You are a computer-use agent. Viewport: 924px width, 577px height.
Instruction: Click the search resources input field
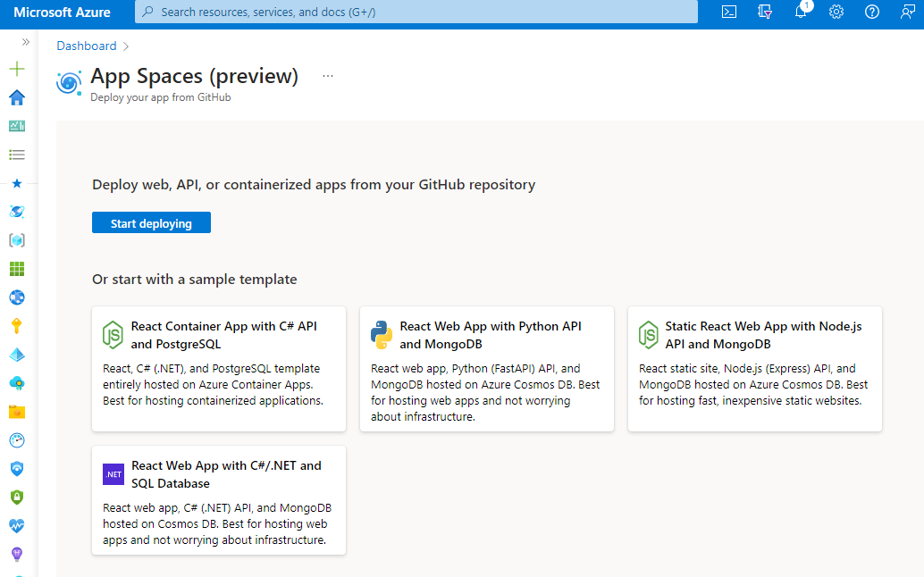tap(416, 13)
